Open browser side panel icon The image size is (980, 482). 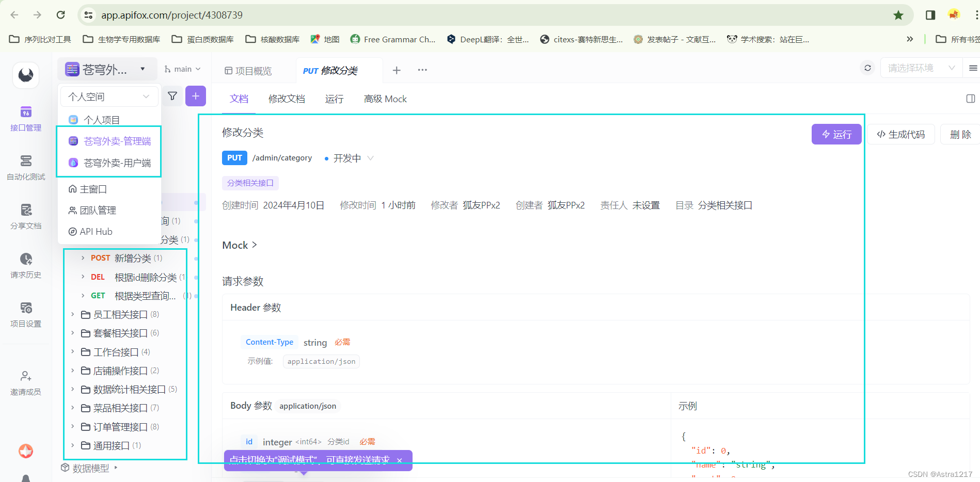(930, 15)
